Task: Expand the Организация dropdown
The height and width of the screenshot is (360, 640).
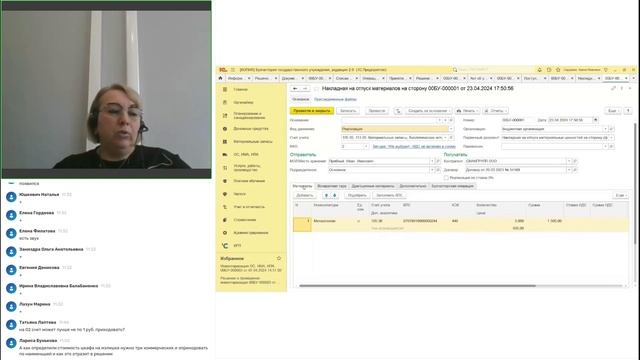Action: tap(605, 129)
